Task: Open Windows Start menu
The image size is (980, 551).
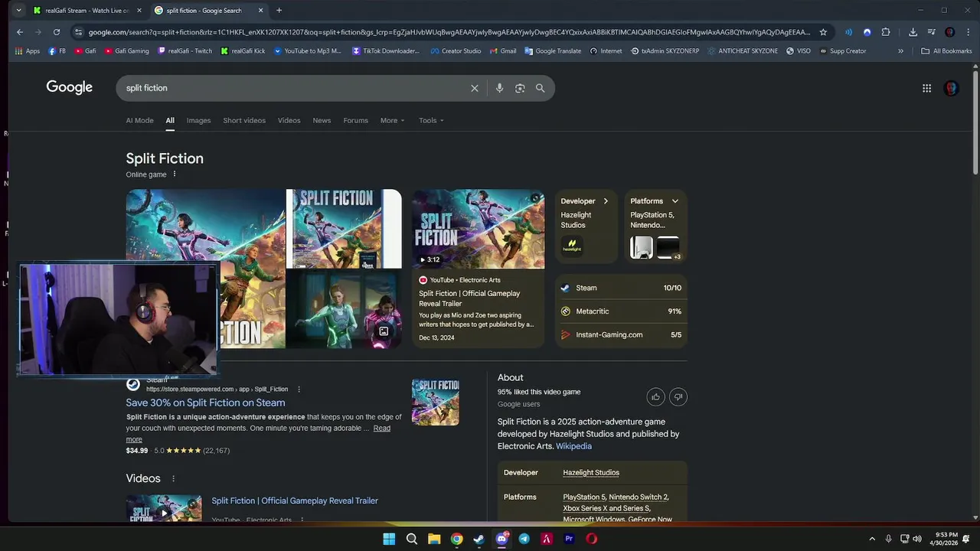Action: tap(389, 539)
